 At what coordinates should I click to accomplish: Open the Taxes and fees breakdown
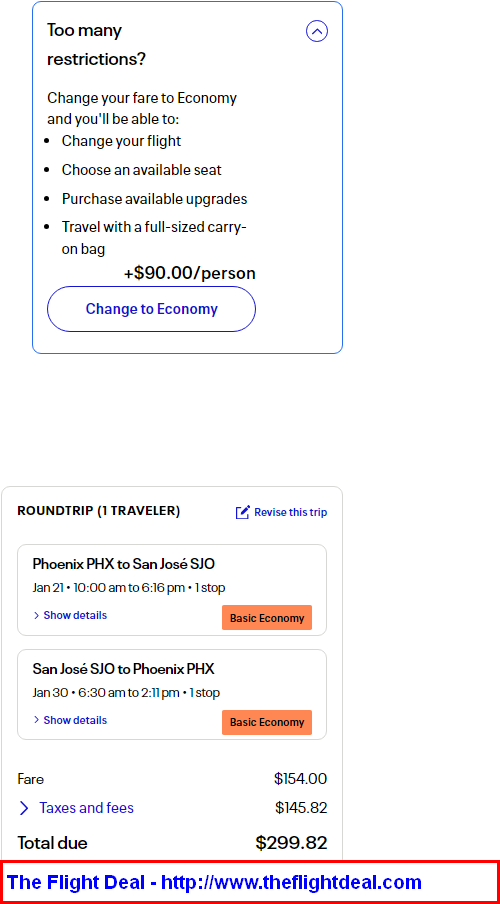87,808
